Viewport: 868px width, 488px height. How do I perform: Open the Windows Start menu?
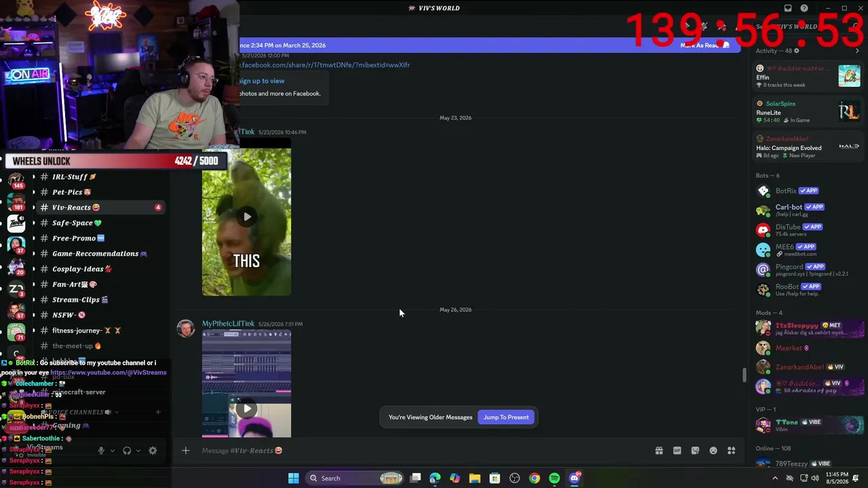[x=294, y=479]
